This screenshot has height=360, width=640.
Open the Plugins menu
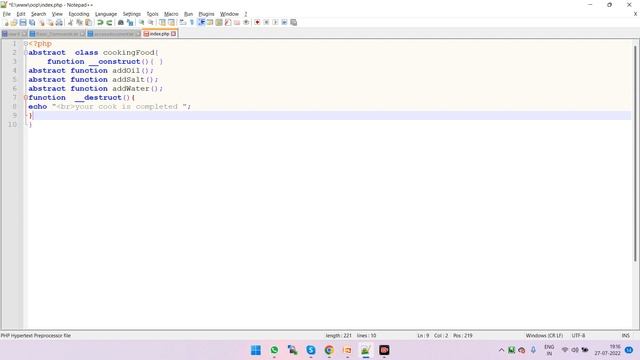[206, 14]
